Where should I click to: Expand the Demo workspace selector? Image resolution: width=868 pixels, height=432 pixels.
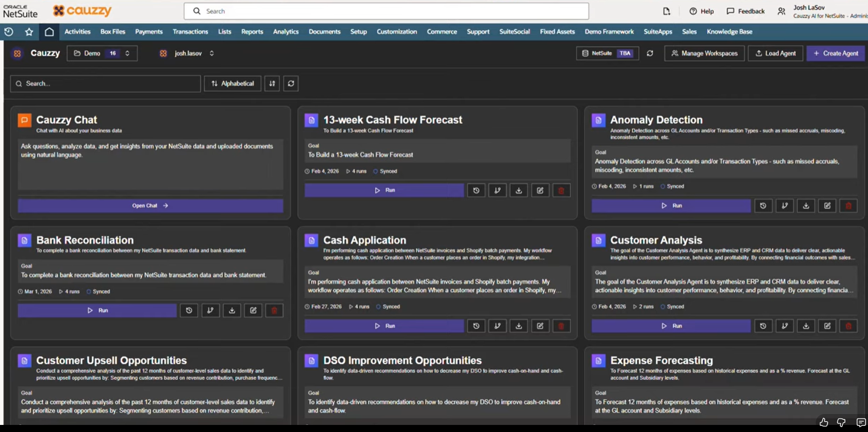(x=102, y=53)
